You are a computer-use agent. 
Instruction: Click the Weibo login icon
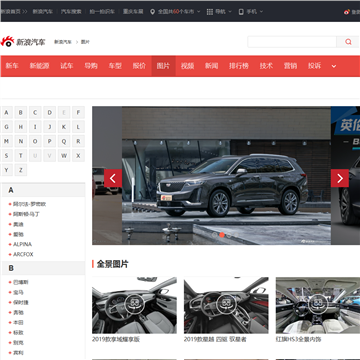pos(347,12)
